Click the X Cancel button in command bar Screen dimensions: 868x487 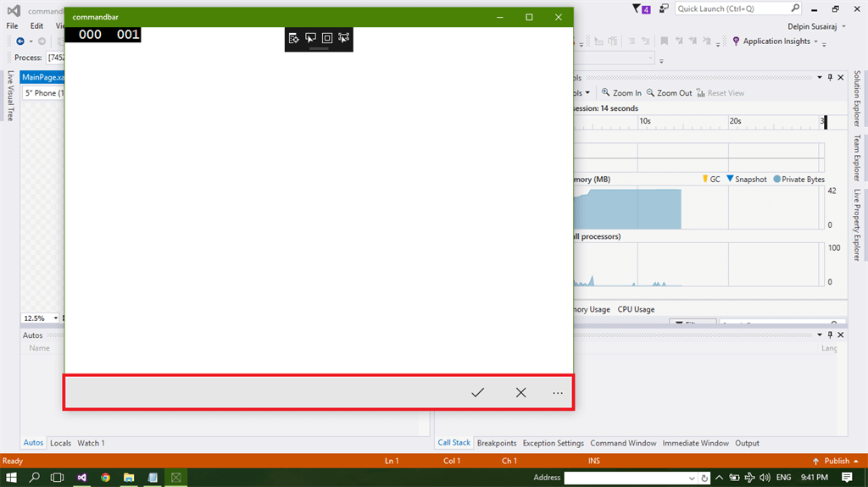(x=521, y=392)
